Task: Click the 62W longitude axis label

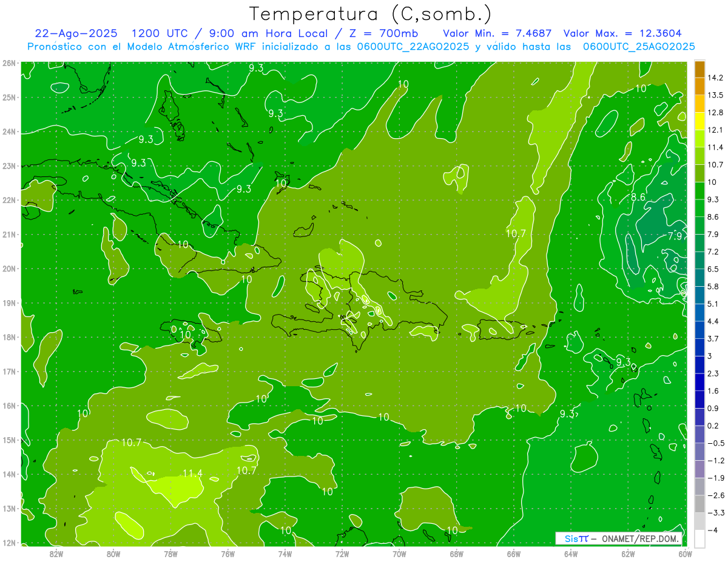Action: pos(628,554)
